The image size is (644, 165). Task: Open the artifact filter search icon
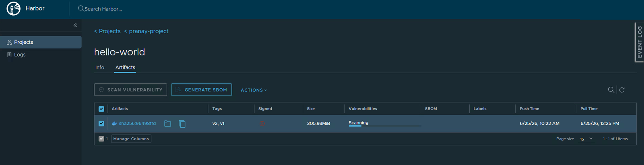(x=611, y=90)
